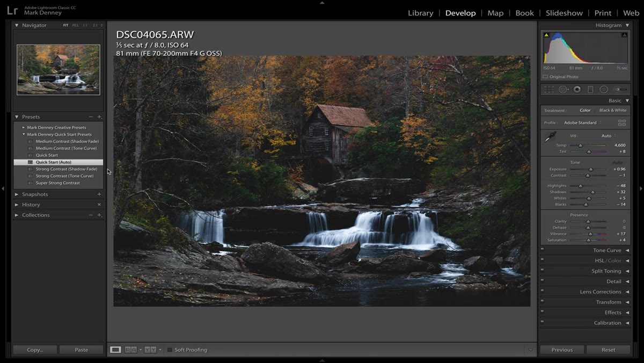
Task: Expand the History panel
Action: pyautogui.click(x=17, y=205)
